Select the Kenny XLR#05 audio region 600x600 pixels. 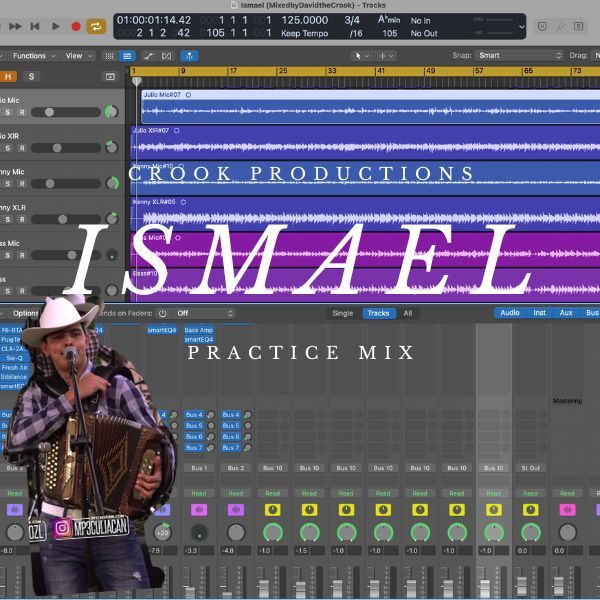(365, 214)
